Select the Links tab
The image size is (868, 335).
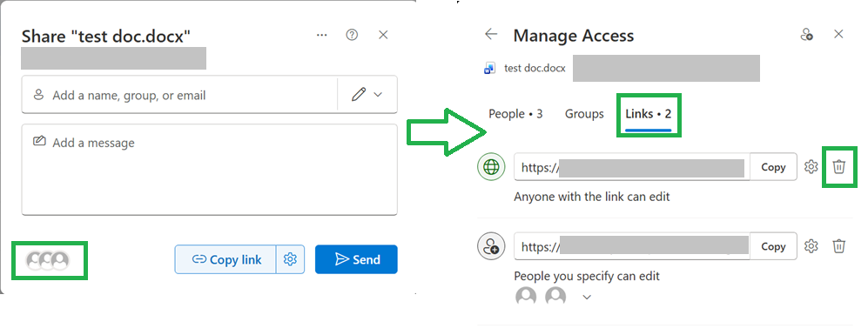pos(649,115)
